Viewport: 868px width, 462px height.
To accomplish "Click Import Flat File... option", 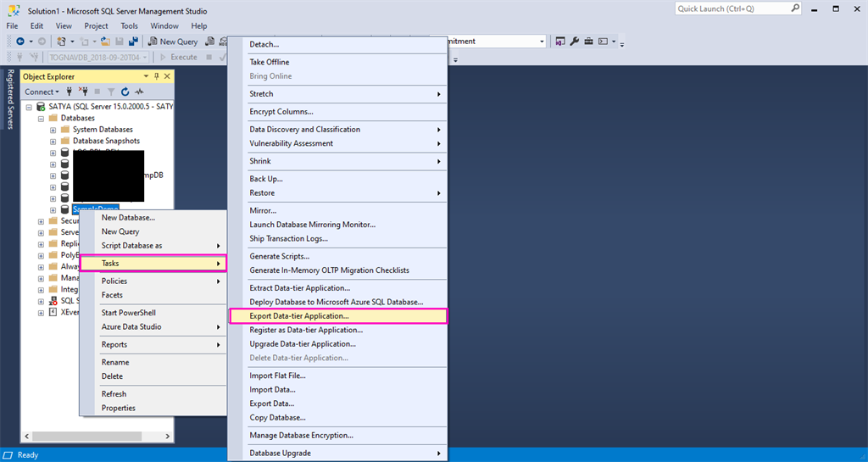I will (x=337, y=376).
